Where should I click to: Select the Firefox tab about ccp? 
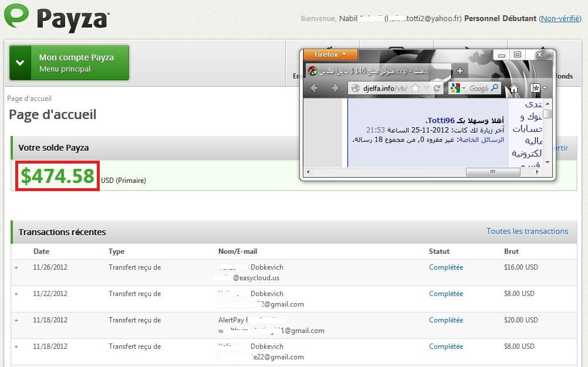(x=379, y=71)
